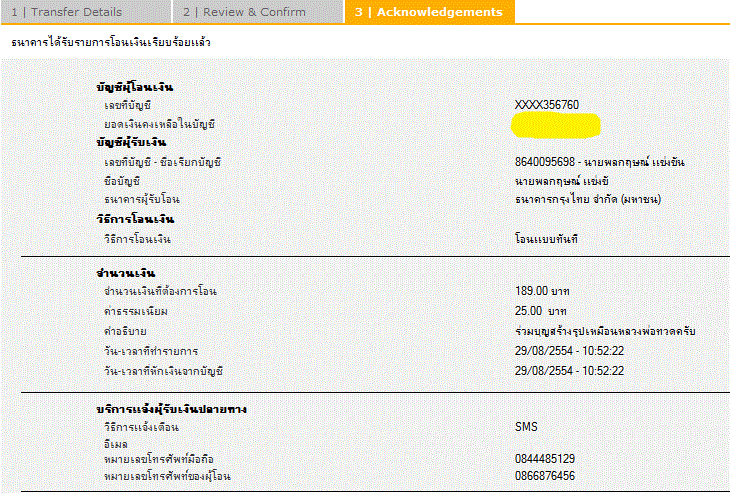Click the transfer method value โอนแบบทันที
The height and width of the screenshot is (494, 730).
click(546, 238)
